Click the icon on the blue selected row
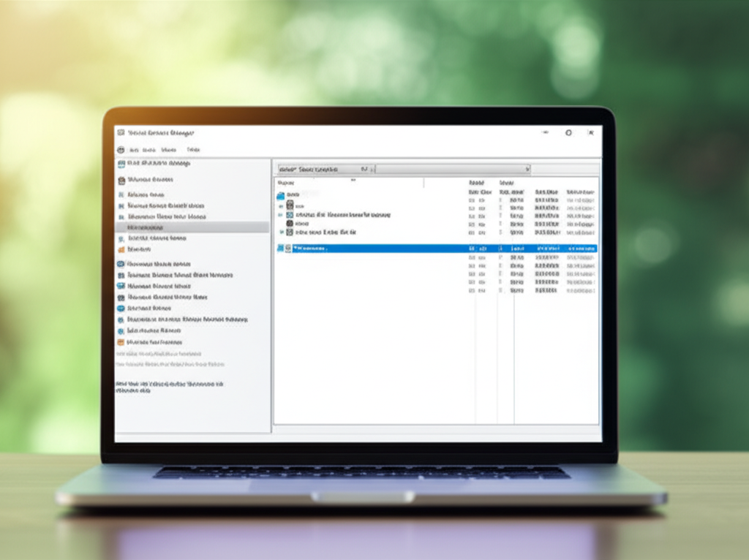The image size is (749, 560). (289, 249)
